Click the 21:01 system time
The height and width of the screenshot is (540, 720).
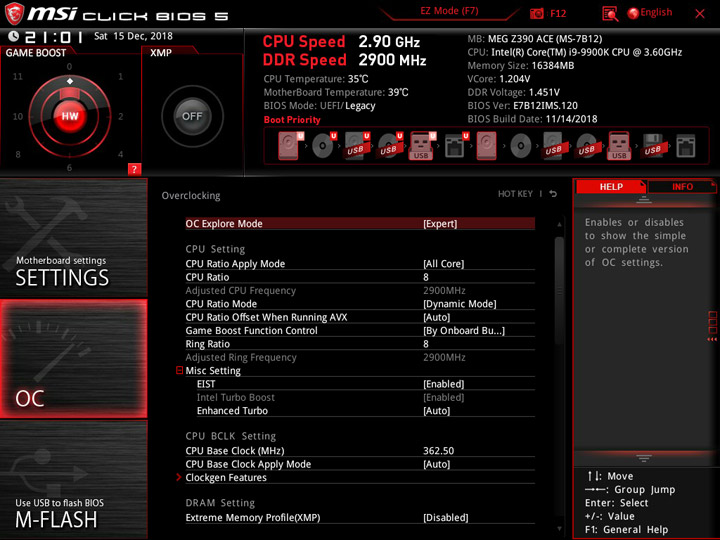pyautogui.click(x=54, y=37)
